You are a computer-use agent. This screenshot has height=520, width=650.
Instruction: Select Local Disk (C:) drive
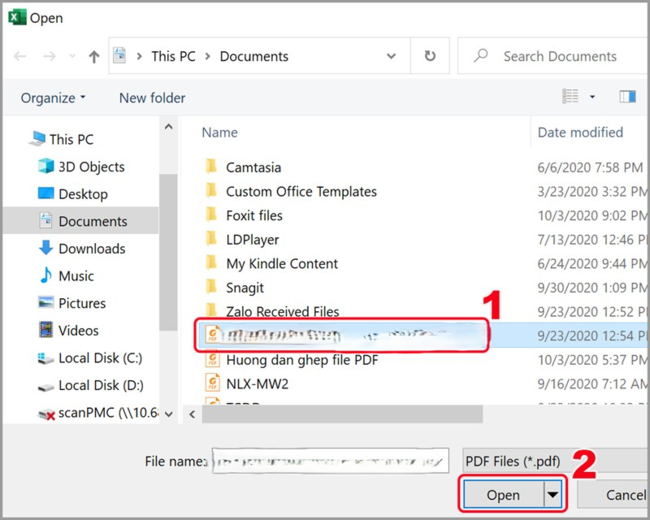point(100,357)
